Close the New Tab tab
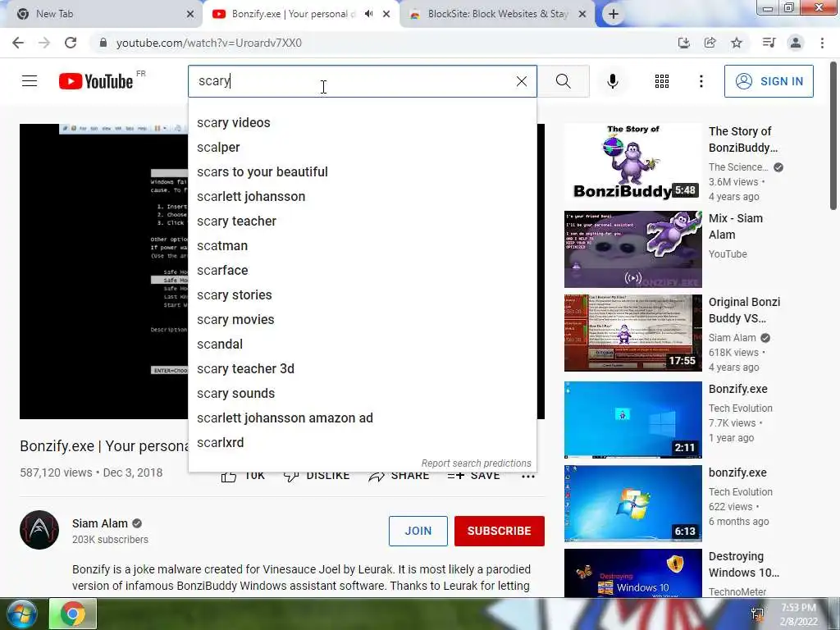The height and width of the screenshot is (630, 840). point(190,15)
